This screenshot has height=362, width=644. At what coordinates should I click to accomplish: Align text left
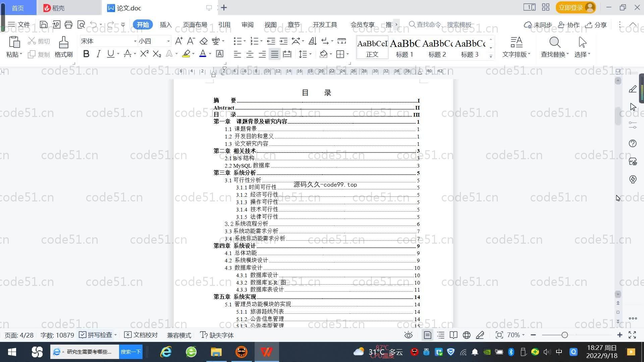(x=237, y=54)
